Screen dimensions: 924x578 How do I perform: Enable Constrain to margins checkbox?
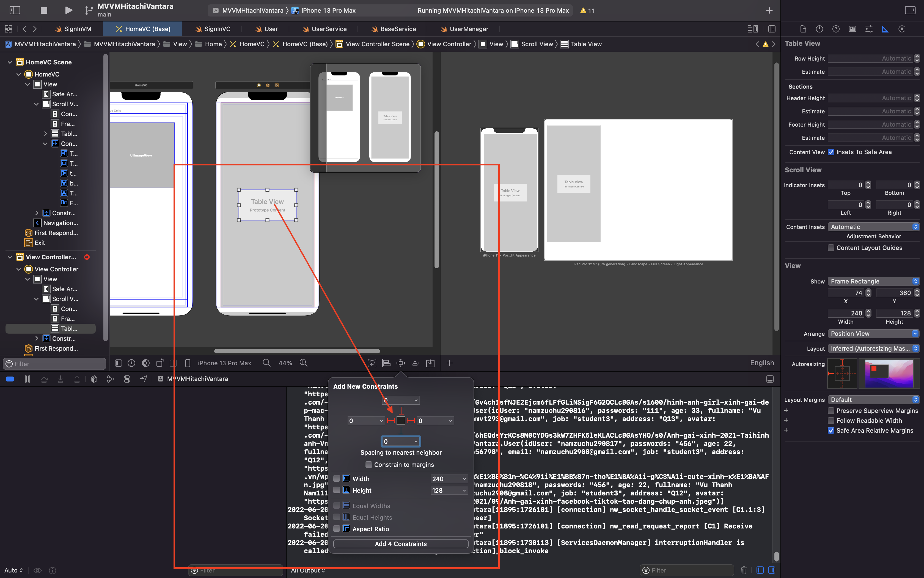[369, 465]
